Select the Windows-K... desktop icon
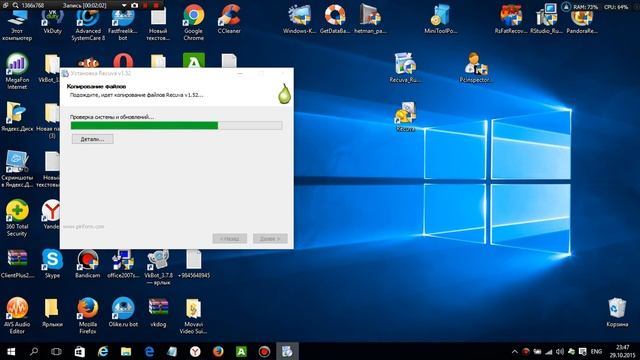Image resolution: width=640 pixels, height=360 pixels. point(300,19)
